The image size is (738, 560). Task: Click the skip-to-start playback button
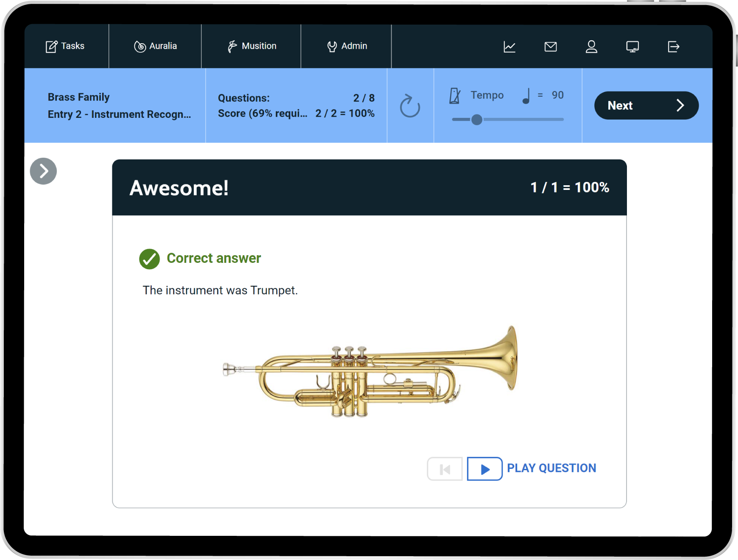[445, 469]
